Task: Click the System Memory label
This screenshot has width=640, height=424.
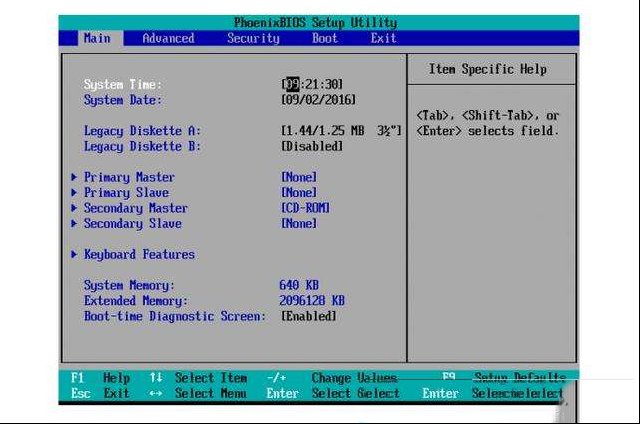Action: click(129, 285)
